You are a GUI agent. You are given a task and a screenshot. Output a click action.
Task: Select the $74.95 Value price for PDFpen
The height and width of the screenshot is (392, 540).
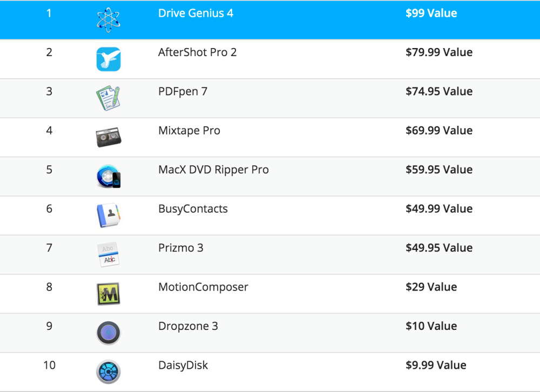click(438, 91)
